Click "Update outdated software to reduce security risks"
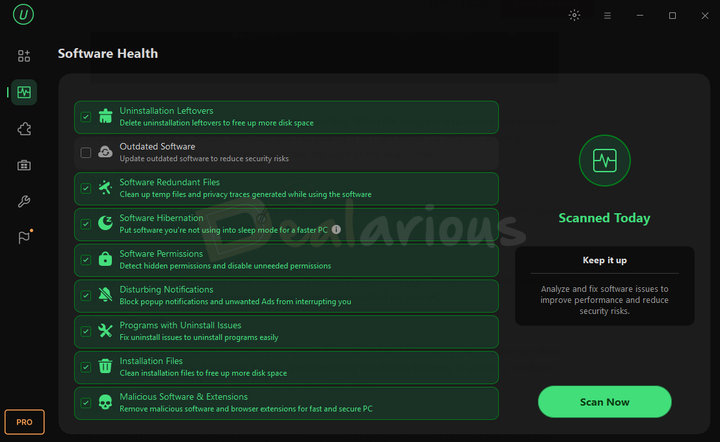This screenshot has height=442, width=720. click(204, 159)
